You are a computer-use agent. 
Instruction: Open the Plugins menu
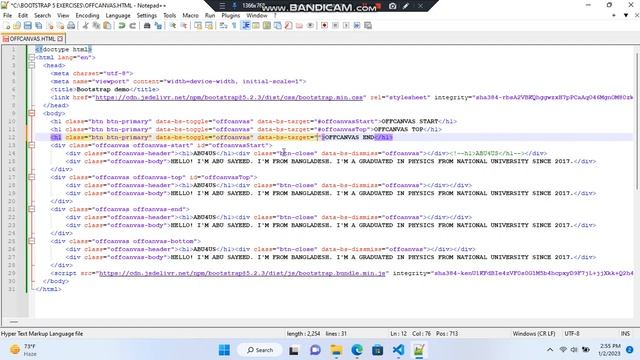tap(231, 16)
